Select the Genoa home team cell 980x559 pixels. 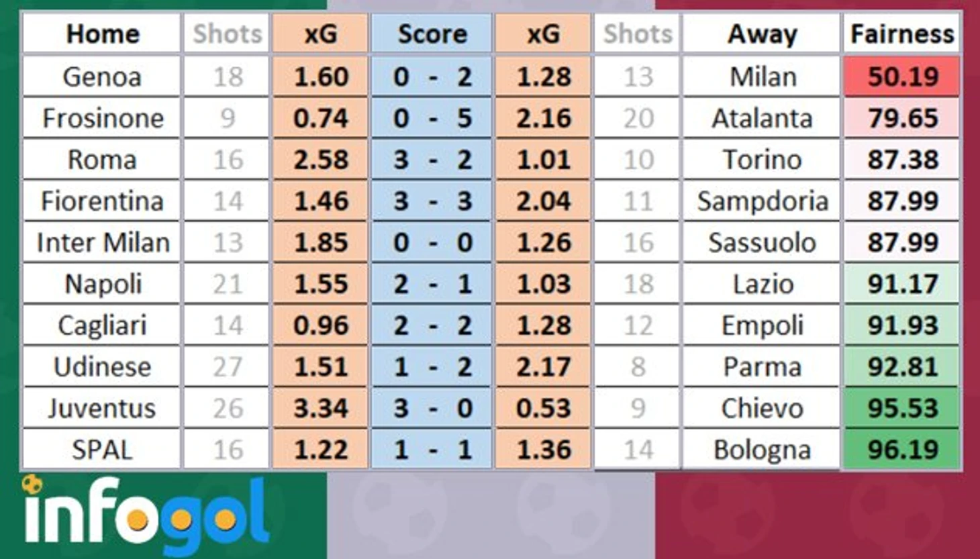click(x=102, y=77)
